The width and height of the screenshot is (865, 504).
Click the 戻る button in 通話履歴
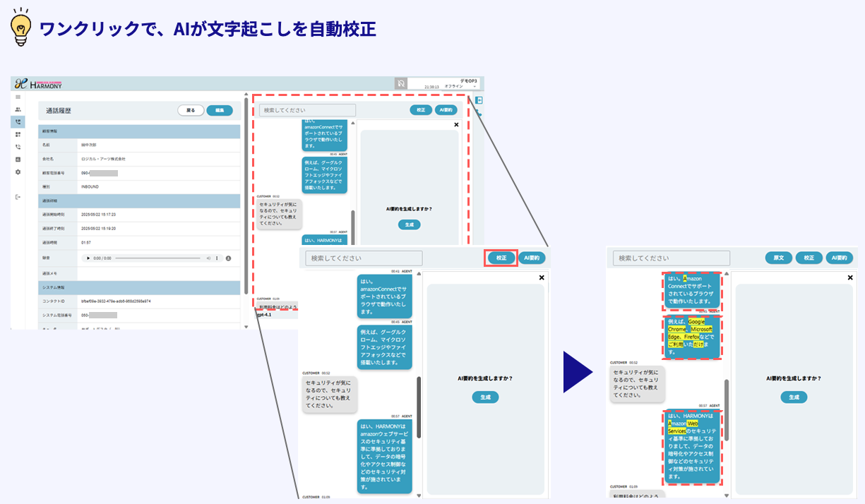[x=191, y=110]
